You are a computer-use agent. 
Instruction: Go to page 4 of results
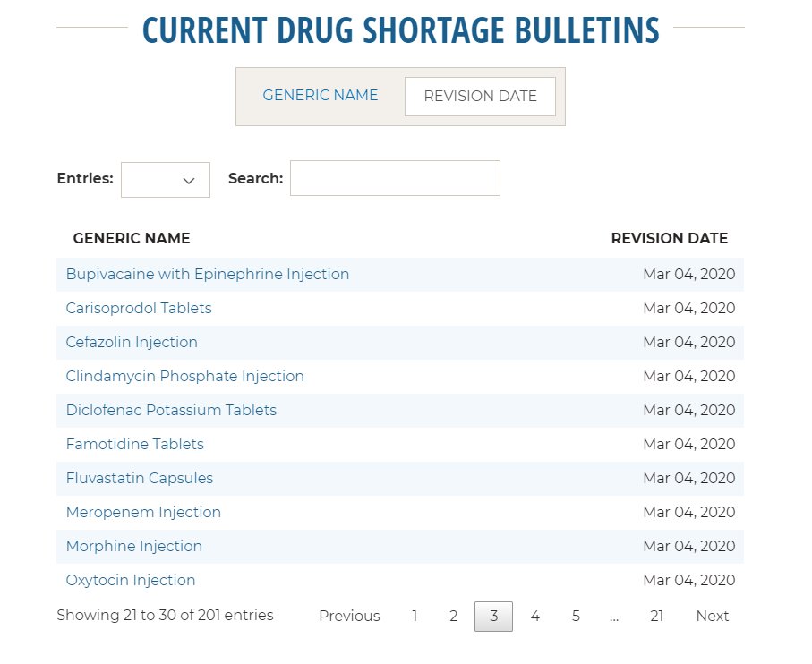coord(535,616)
